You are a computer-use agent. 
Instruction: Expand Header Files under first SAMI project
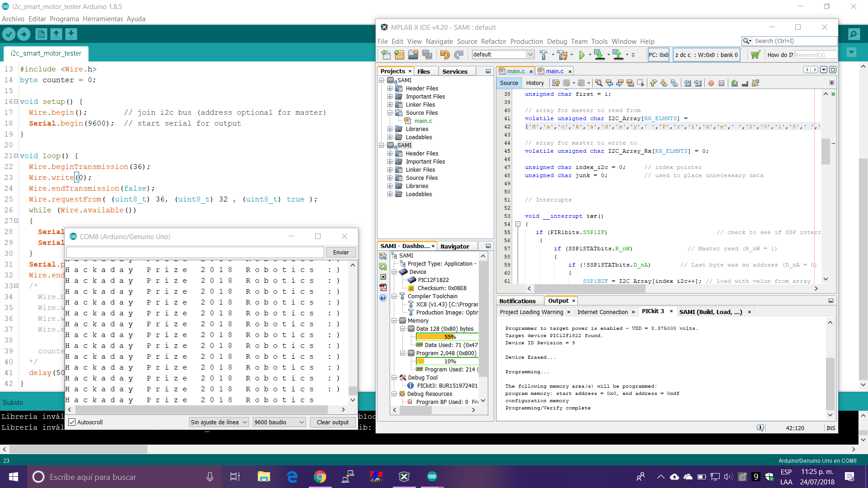point(390,89)
